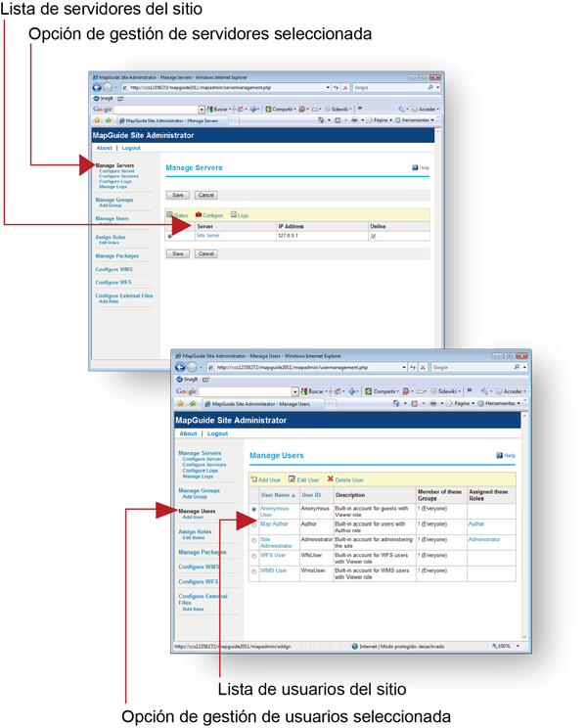Open address bar dropdown in Manage Users window

(404, 367)
